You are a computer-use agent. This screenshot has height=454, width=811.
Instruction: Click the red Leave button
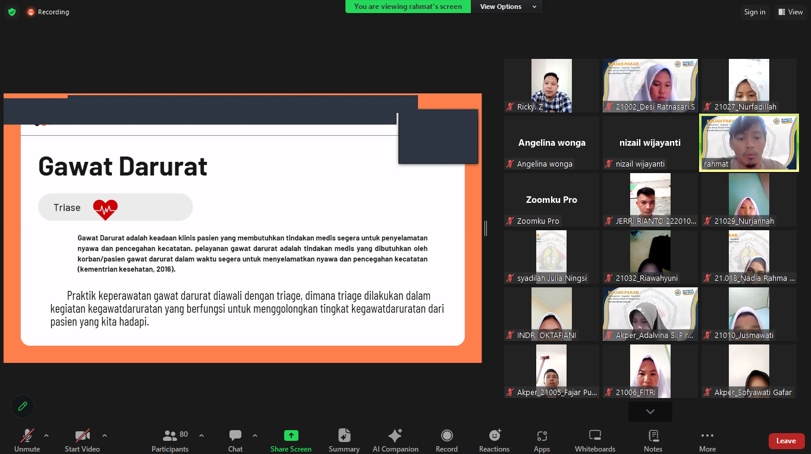click(786, 441)
